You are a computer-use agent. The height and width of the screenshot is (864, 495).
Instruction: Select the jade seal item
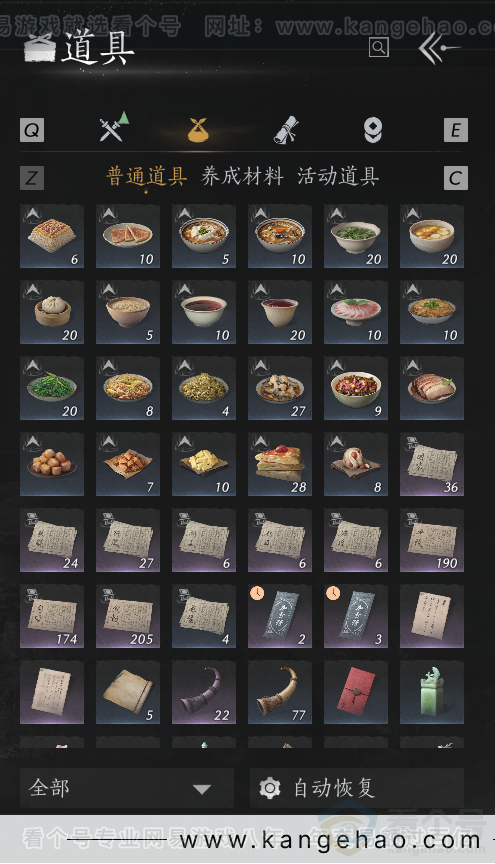432,693
